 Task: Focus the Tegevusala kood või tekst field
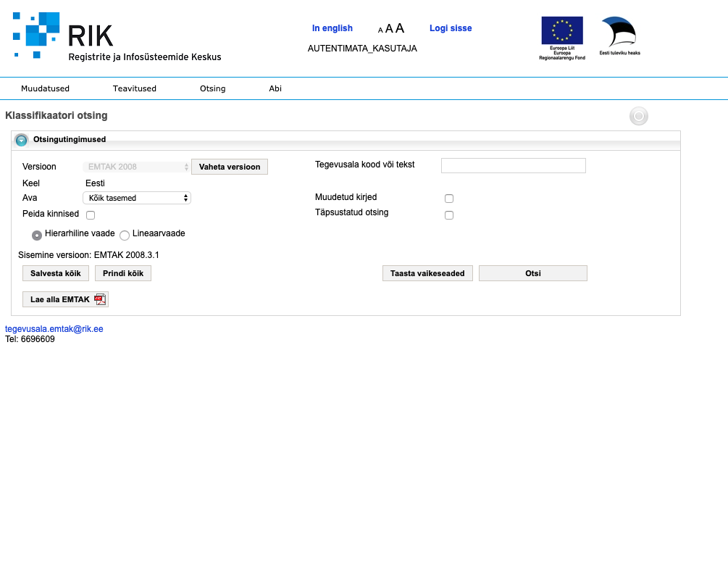(513, 166)
